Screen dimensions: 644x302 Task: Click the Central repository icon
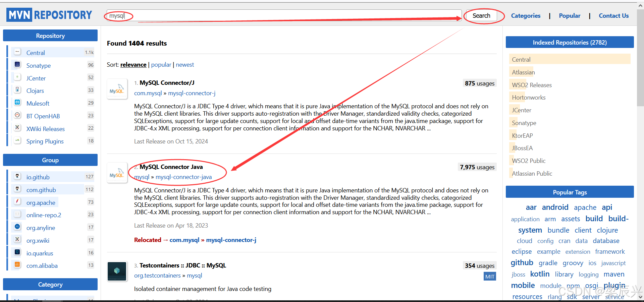click(x=17, y=52)
